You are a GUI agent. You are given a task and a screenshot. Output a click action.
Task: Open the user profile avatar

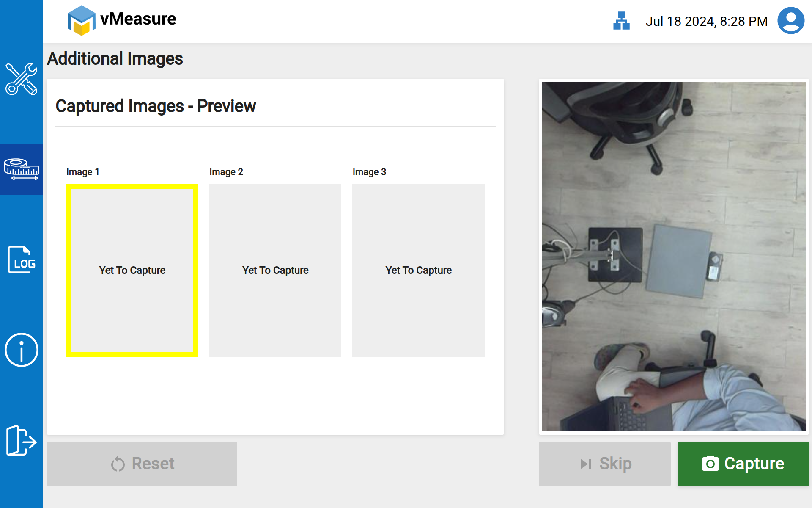point(790,21)
